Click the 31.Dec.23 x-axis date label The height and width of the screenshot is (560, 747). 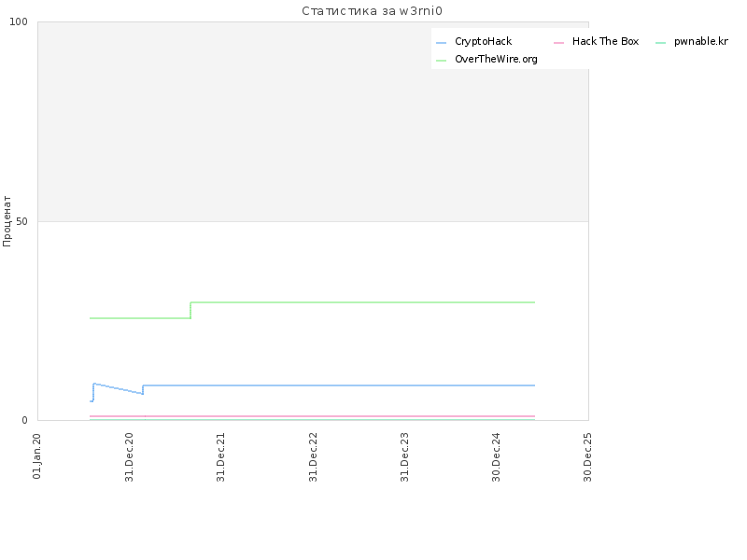click(404, 457)
